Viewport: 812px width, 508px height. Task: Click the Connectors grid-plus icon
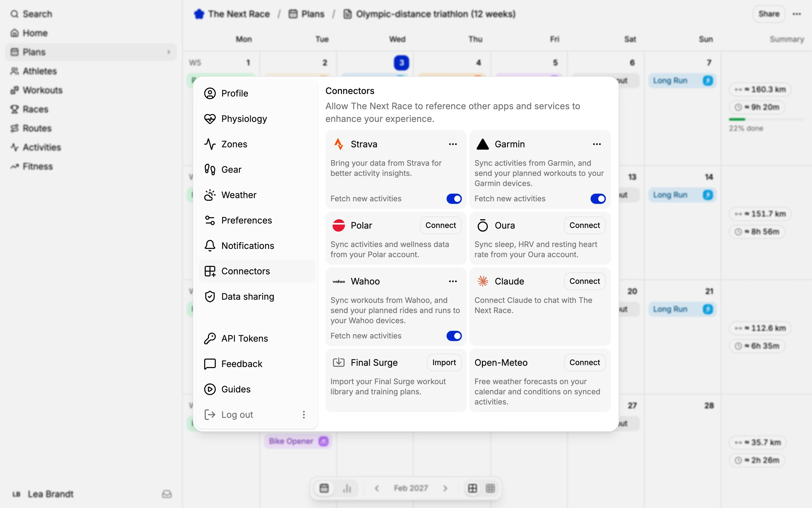pyautogui.click(x=210, y=271)
